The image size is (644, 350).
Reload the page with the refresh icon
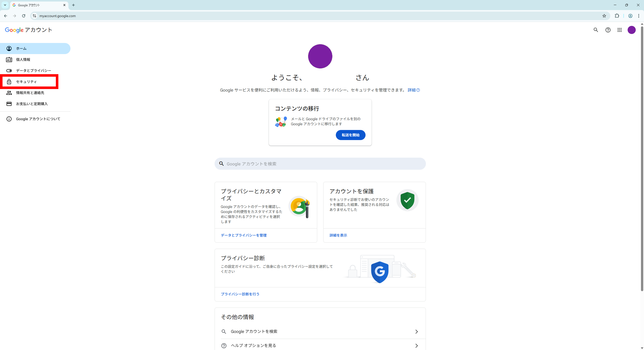(24, 16)
